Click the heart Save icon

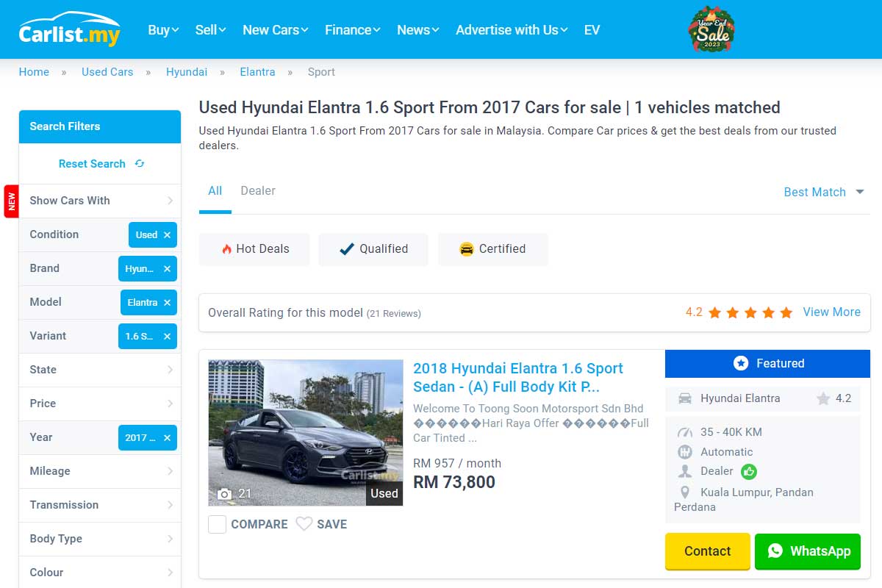pyautogui.click(x=304, y=524)
